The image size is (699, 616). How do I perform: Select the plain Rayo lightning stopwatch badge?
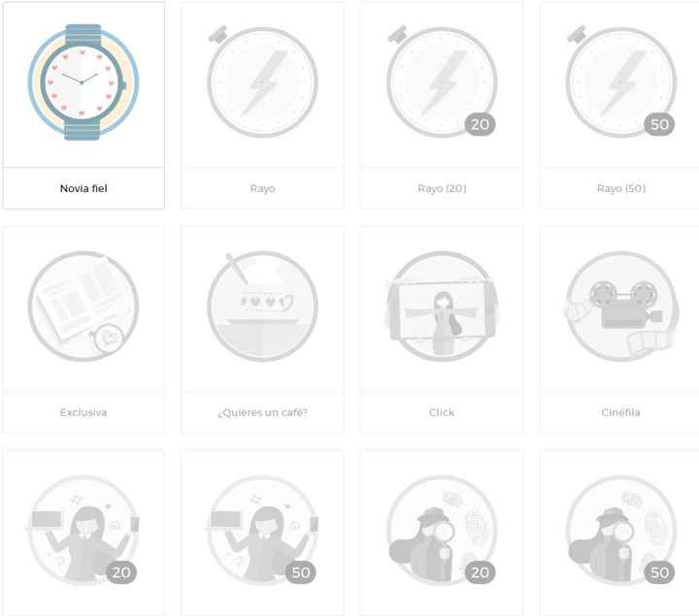coord(262,81)
